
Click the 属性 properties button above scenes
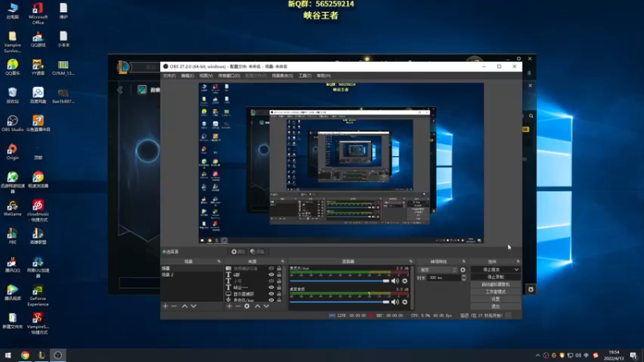[x=238, y=252]
